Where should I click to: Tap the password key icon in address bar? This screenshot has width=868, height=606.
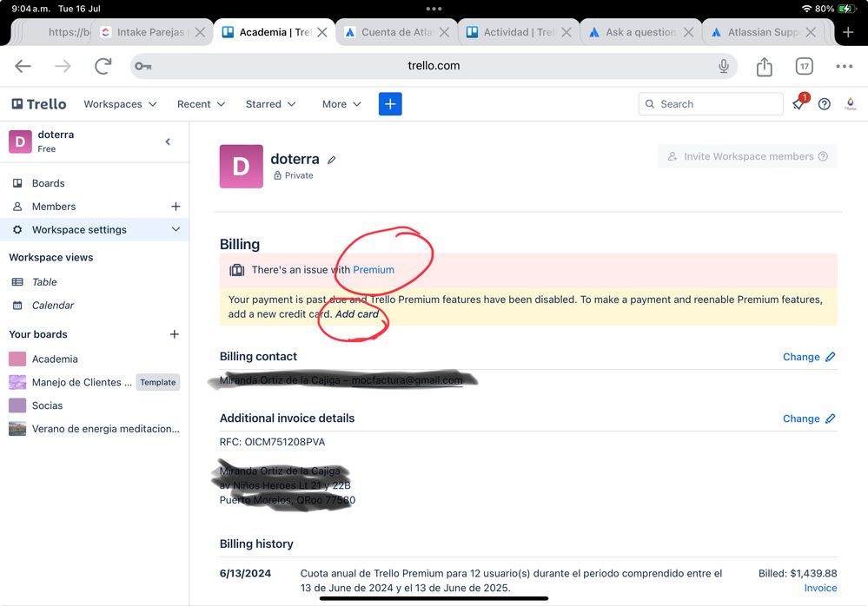[x=142, y=66]
